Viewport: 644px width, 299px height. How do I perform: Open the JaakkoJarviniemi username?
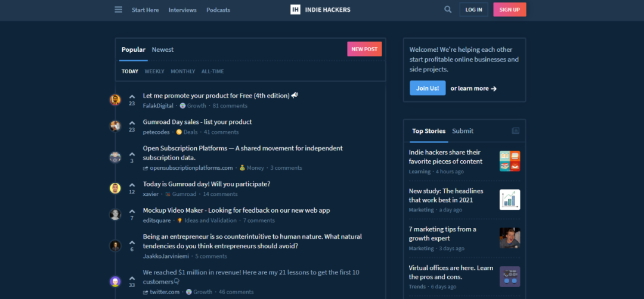click(166, 256)
